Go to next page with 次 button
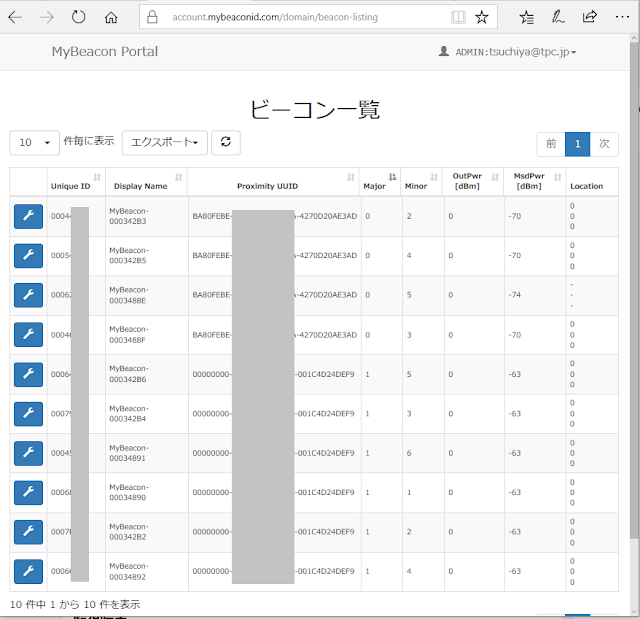Image resolution: width=640 pixels, height=619 pixels. coord(604,144)
